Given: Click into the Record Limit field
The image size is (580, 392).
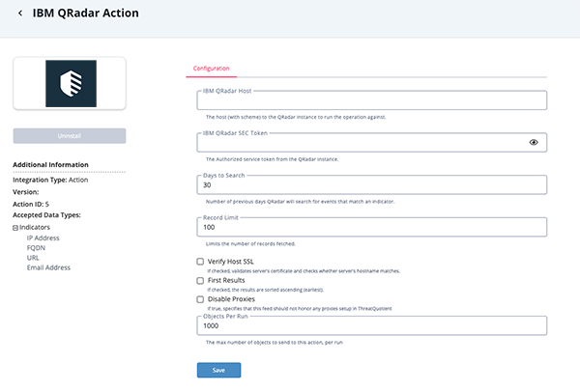Looking at the screenshot, I should click(x=372, y=227).
